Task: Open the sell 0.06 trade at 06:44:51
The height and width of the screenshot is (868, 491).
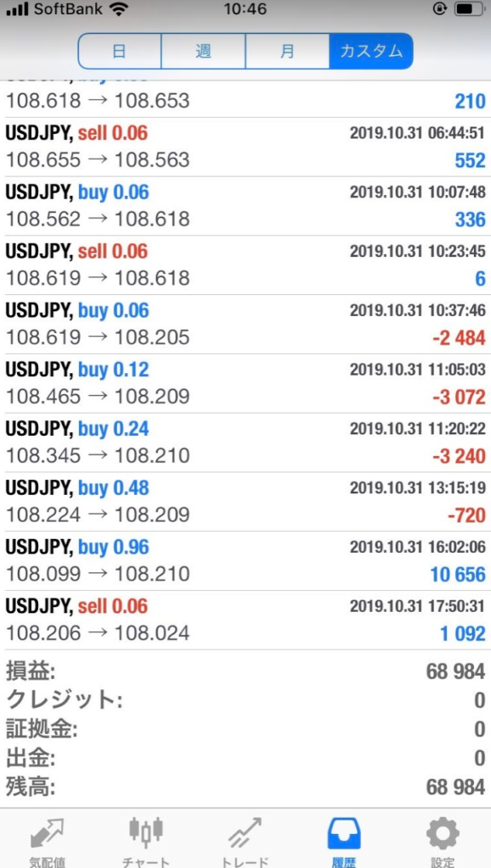Action: click(x=245, y=147)
